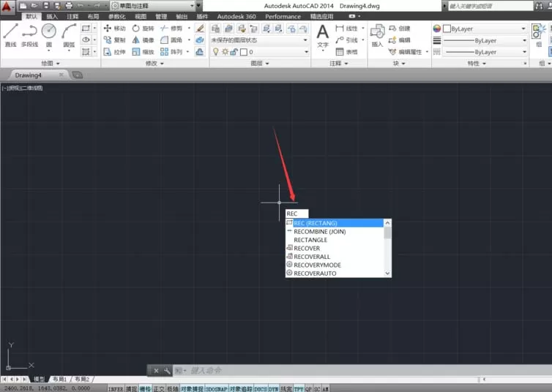The height and width of the screenshot is (392, 552).
Task: Click the Rotate (旋转) tool
Action: (x=143, y=28)
